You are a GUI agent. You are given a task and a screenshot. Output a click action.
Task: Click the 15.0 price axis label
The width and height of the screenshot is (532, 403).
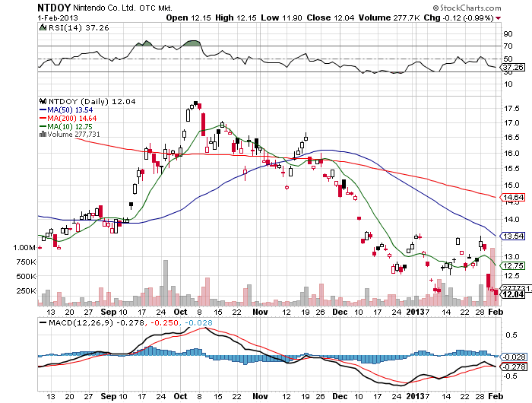(x=511, y=186)
